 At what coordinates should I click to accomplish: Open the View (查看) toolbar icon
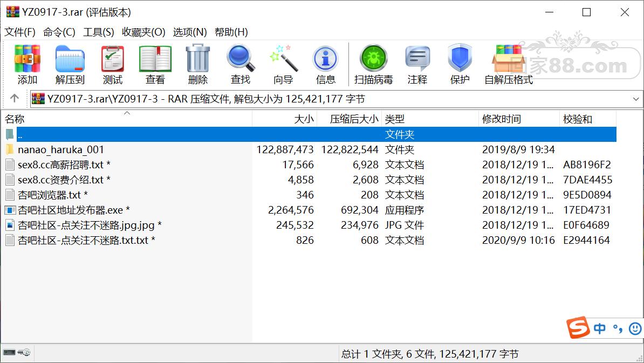pos(155,59)
